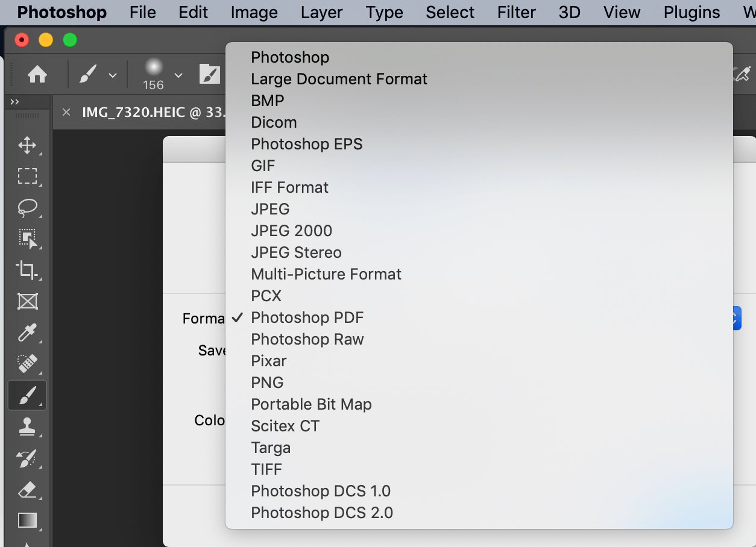
Task: Grab the Gradient tool
Action: point(27,520)
